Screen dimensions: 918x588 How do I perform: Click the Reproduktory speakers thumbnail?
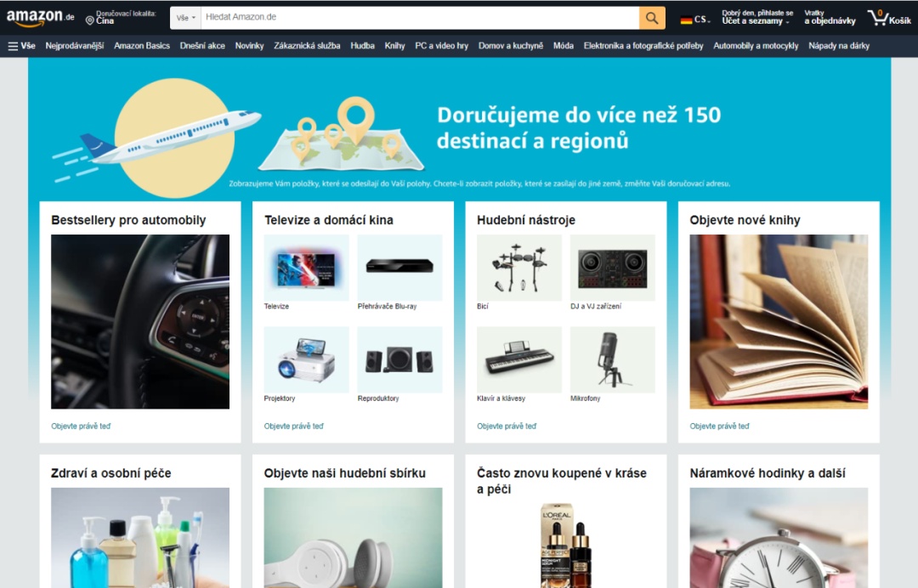pyautogui.click(x=399, y=359)
